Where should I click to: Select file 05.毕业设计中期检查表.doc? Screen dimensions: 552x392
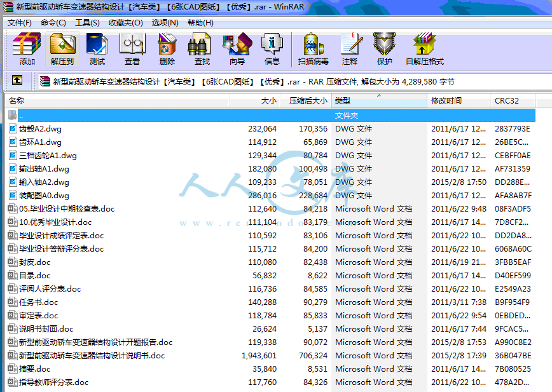[x=67, y=209]
